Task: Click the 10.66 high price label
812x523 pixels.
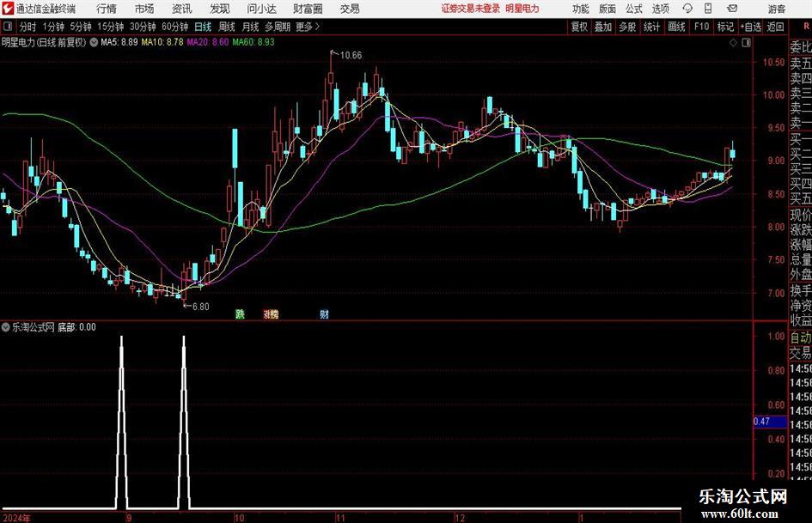Action: pos(351,56)
